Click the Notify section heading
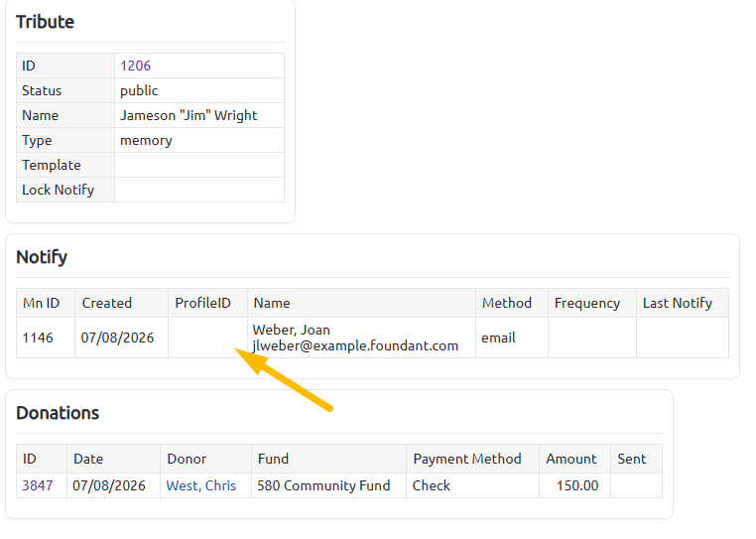 42,257
